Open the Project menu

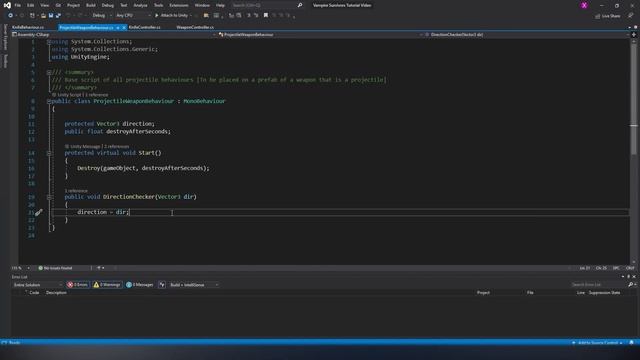(x=73, y=5)
